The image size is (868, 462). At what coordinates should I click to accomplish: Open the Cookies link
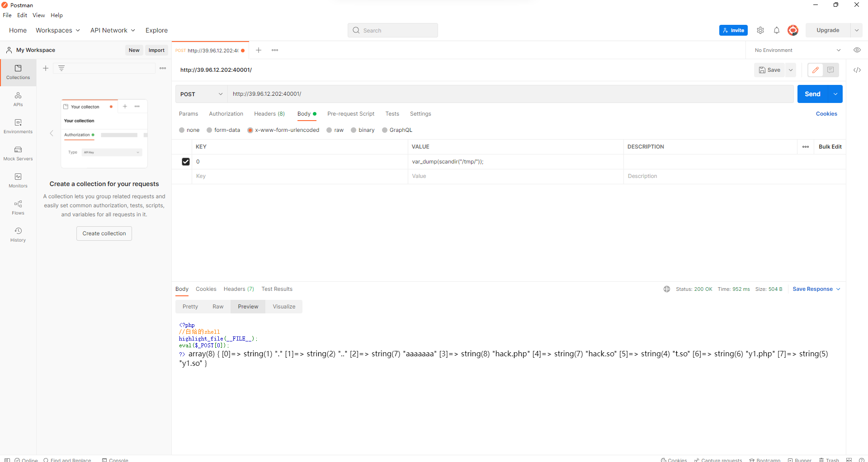[x=826, y=114]
